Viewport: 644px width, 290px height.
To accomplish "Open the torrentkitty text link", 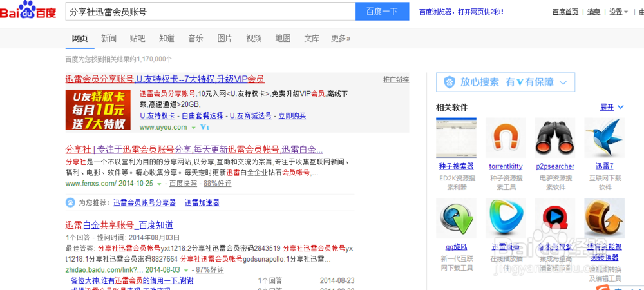I will (506, 166).
